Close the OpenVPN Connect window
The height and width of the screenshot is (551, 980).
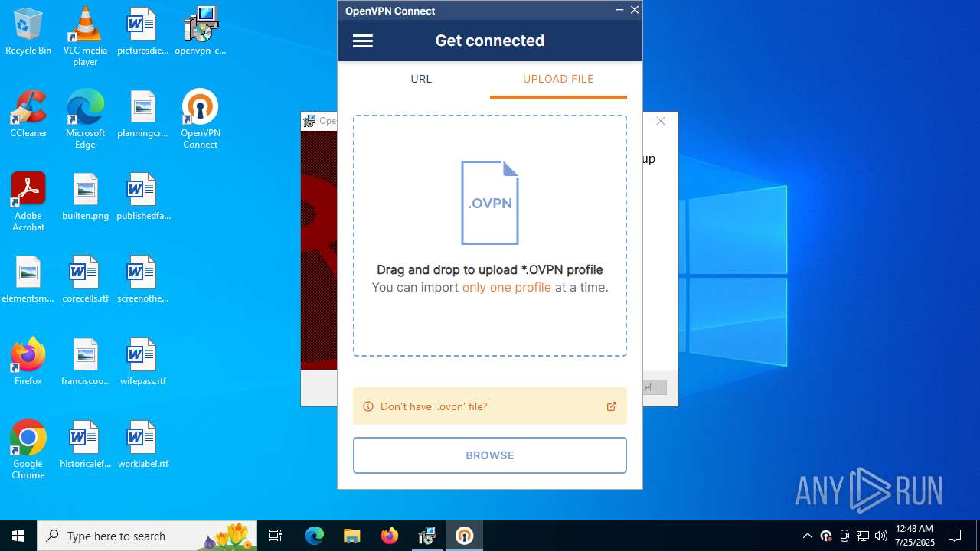635,10
